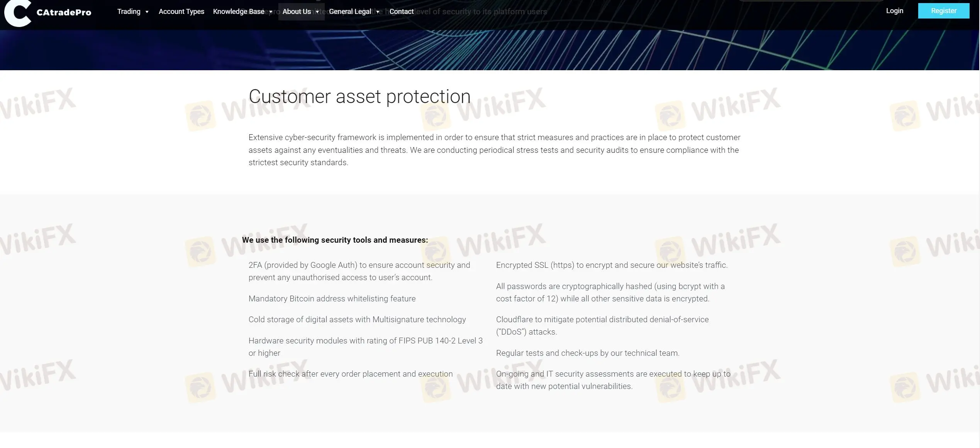Click the Login button icon
980x448 pixels.
point(895,11)
